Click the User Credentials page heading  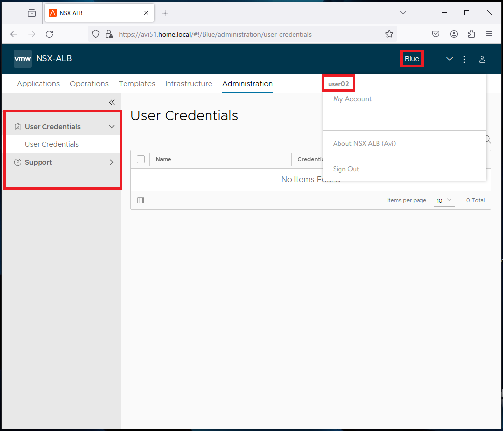[184, 116]
